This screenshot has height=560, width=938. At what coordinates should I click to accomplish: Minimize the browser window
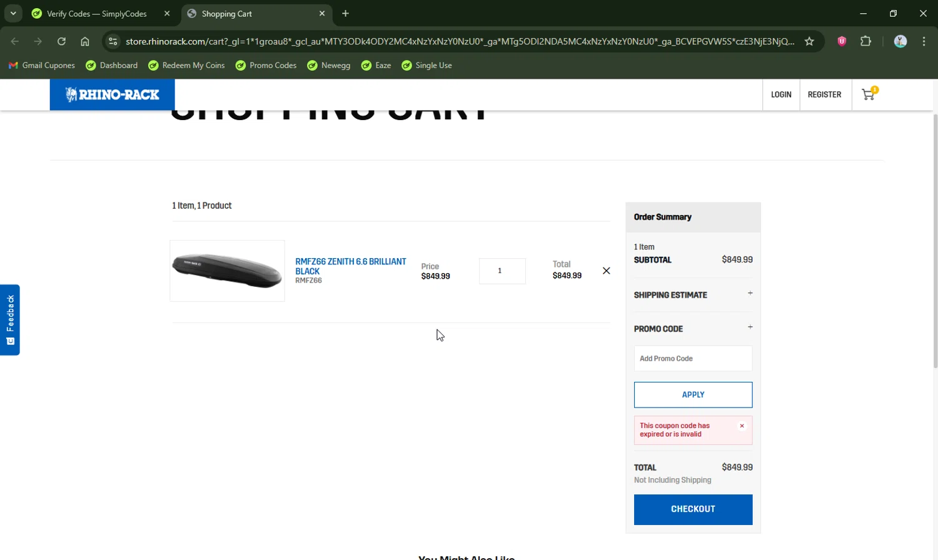tap(864, 13)
